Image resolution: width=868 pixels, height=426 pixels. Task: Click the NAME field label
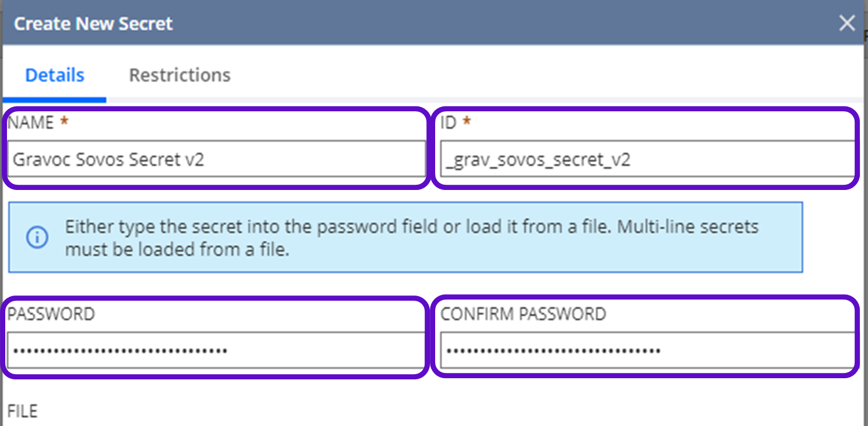(x=30, y=122)
